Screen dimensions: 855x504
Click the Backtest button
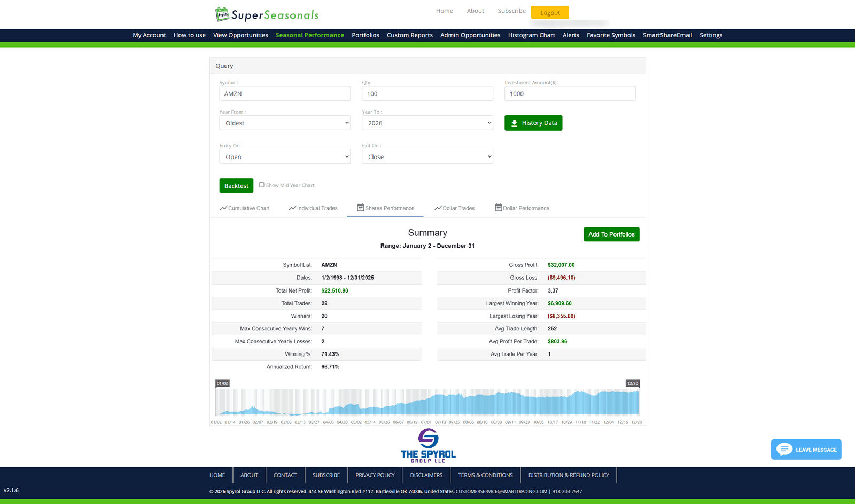pyautogui.click(x=236, y=186)
